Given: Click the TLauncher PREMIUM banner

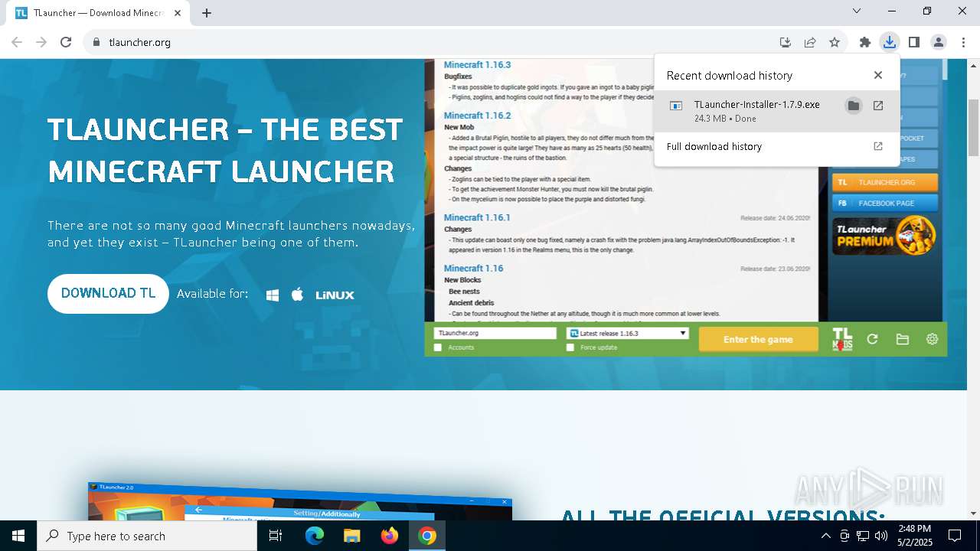Looking at the screenshot, I should point(885,235).
